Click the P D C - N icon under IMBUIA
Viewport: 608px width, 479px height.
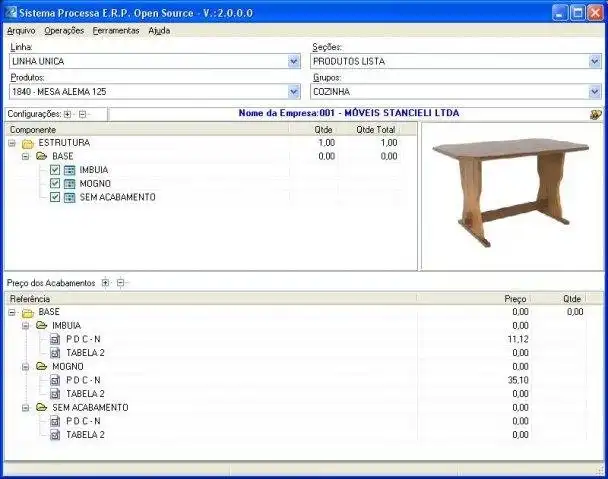point(55,339)
